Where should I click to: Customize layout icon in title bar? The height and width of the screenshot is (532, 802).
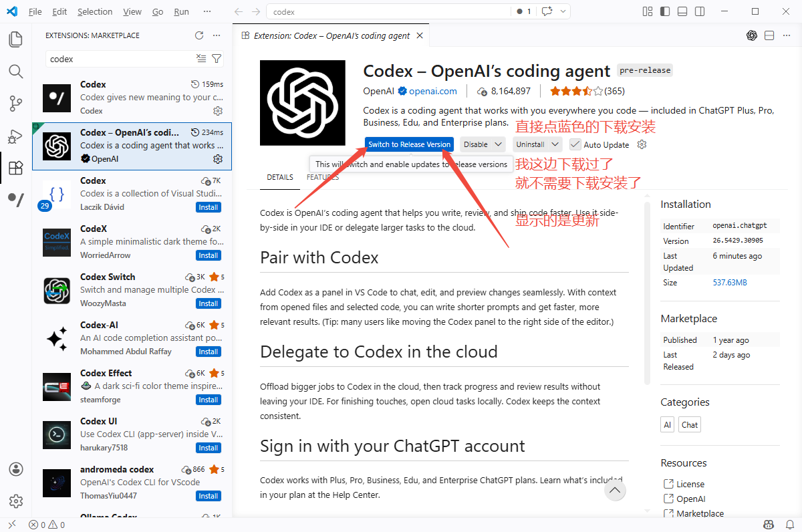point(648,11)
